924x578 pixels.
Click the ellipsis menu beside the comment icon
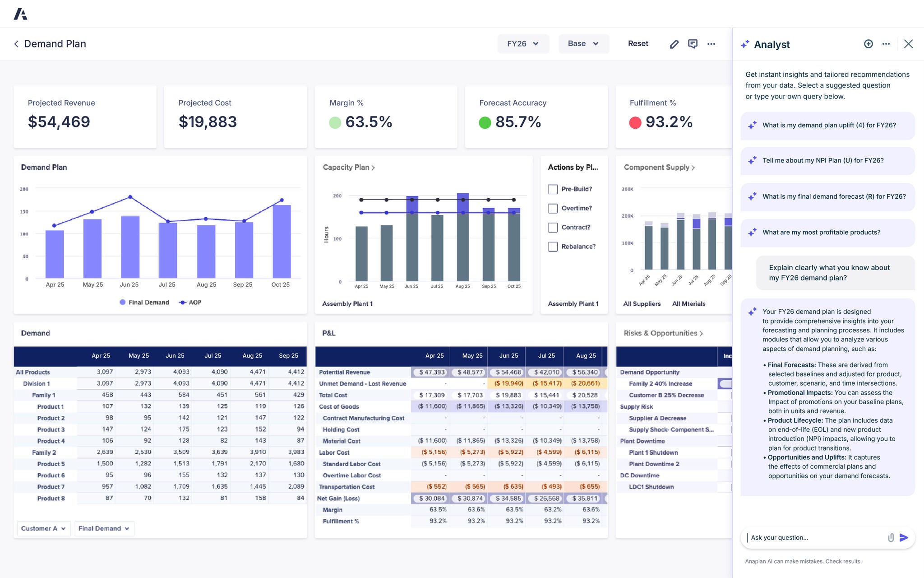point(711,44)
